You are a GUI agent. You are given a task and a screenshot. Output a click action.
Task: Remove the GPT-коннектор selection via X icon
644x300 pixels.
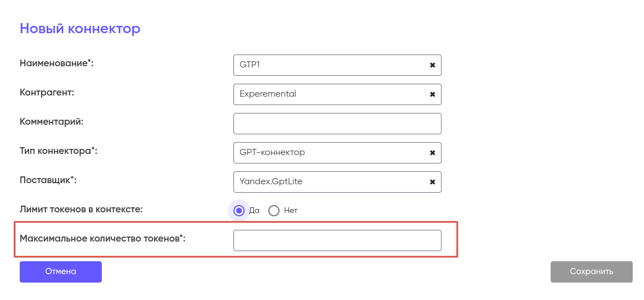(x=433, y=153)
